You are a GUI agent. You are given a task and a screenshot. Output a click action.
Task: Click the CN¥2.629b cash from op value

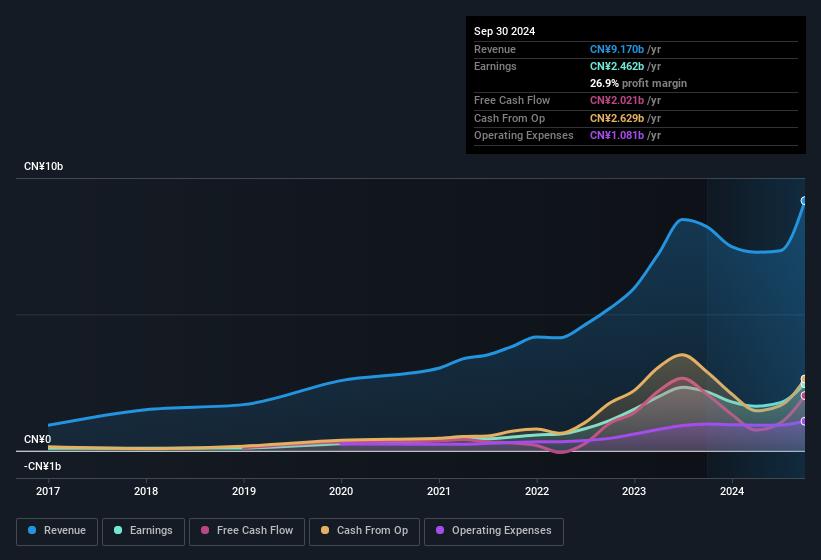pyautogui.click(x=617, y=118)
